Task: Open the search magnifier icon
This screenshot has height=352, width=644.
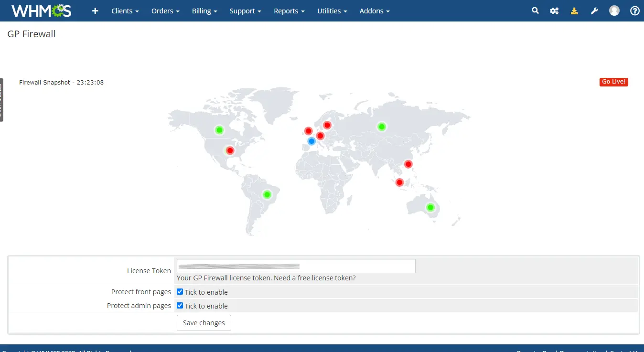Action: coord(535,11)
